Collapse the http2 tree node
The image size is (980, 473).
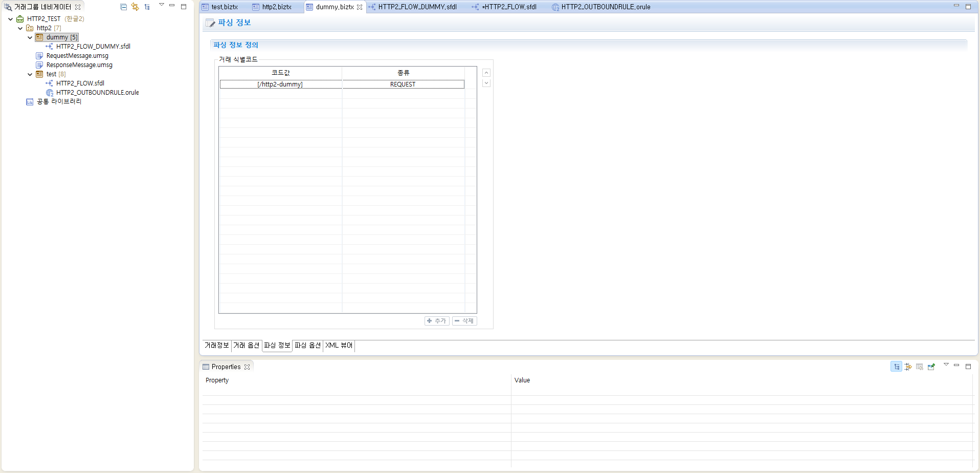click(20, 28)
